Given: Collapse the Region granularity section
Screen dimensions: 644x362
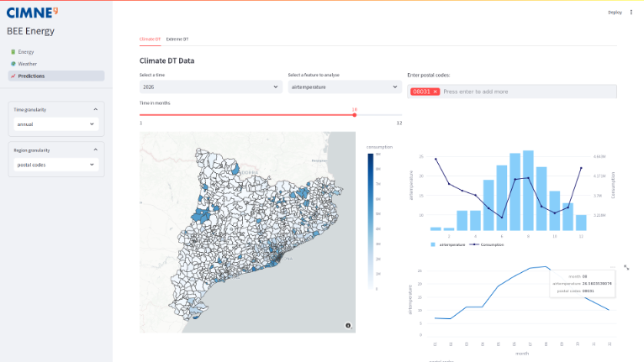Looking at the screenshot, I should (x=95, y=150).
